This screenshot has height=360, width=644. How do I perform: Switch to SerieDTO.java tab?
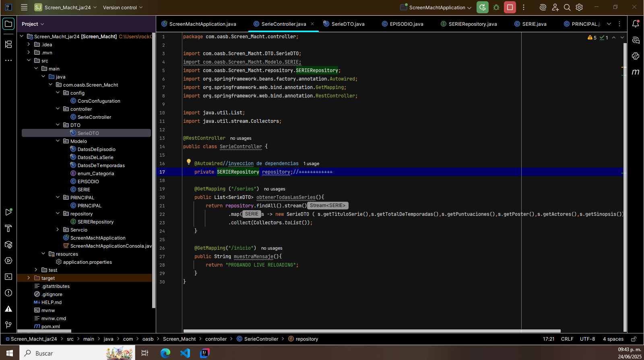(x=344, y=24)
